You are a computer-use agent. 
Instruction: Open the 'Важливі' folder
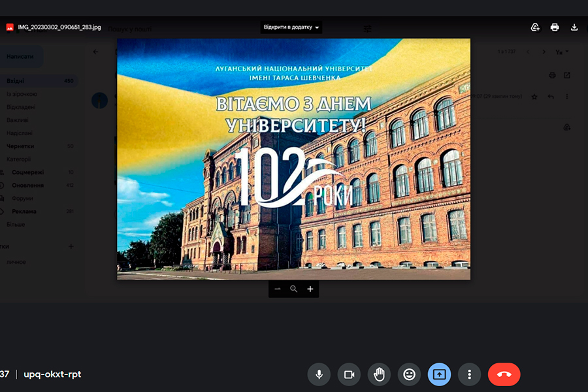pos(17,120)
